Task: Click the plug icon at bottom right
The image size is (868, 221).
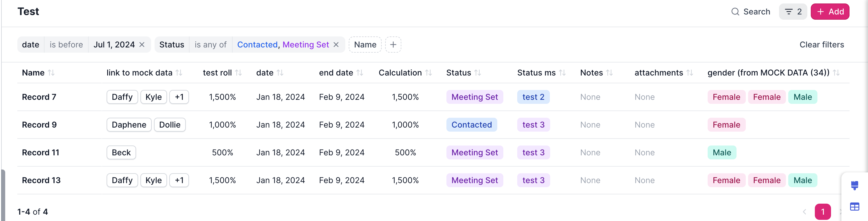Action: [854, 185]
